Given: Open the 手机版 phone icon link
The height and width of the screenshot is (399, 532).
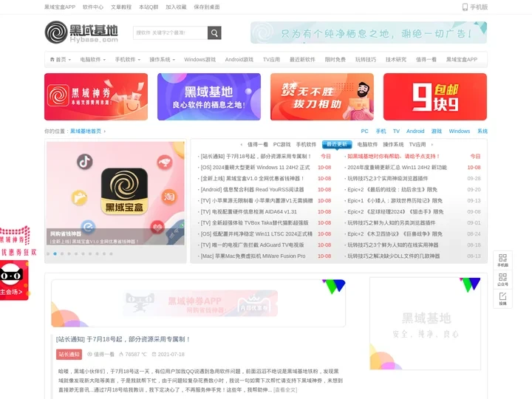Looking at the screenshot, I should tap(474, 7).
